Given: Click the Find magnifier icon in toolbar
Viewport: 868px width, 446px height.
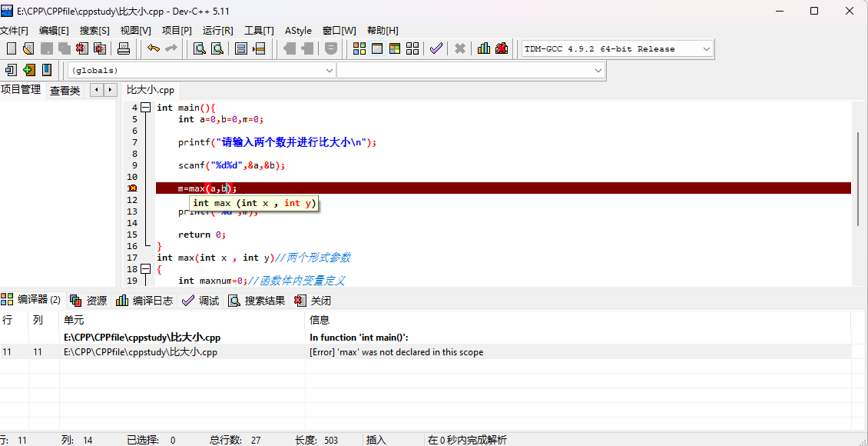Looking at the screenshot, I should point(199,48).
